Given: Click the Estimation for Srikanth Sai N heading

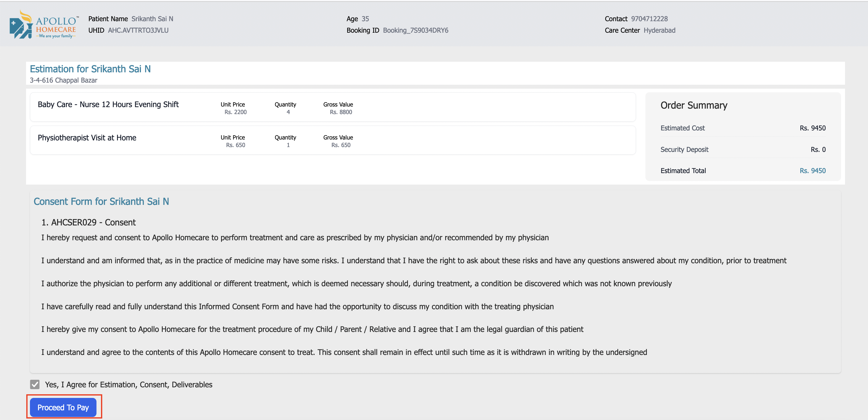Looking at the screenshot, I should pyautogui.click(x=90, y=69).
